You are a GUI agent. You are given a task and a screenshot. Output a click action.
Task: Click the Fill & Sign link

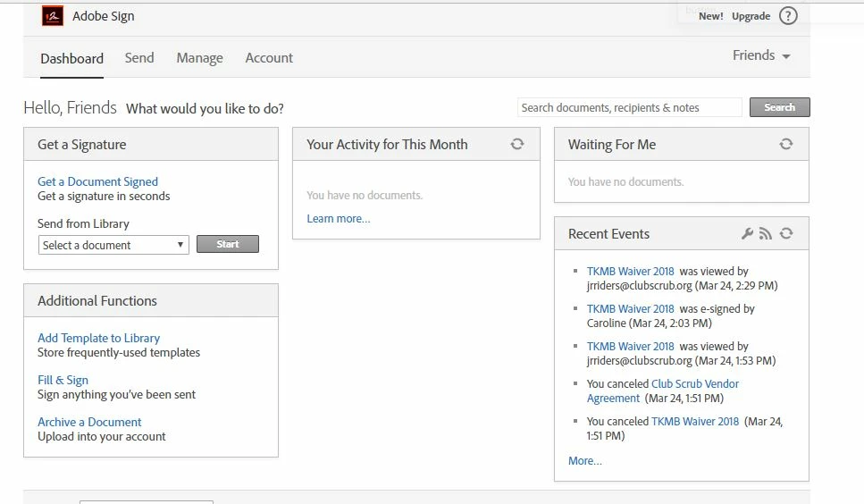coord(63,380)
